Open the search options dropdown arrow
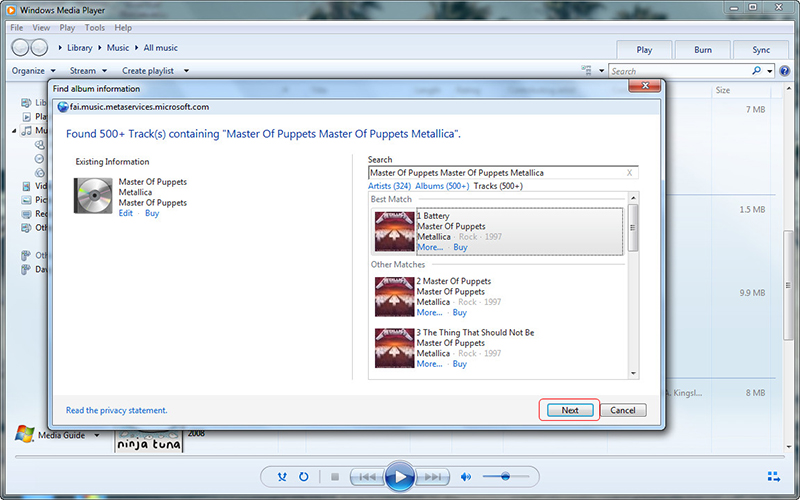The width and height of the screenshot is (800, 500). (x=769, y=71)
